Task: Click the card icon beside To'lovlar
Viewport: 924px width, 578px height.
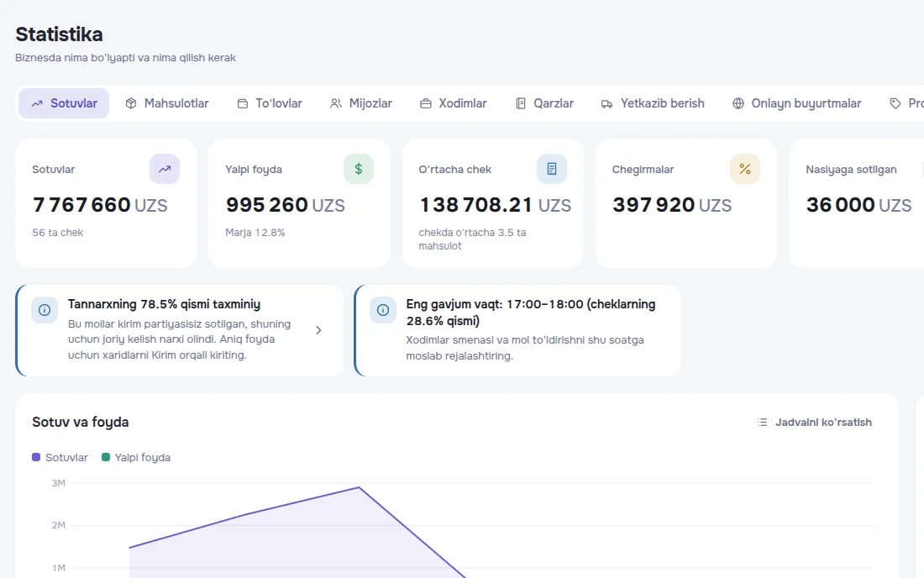Action: [x=242, y=103]
